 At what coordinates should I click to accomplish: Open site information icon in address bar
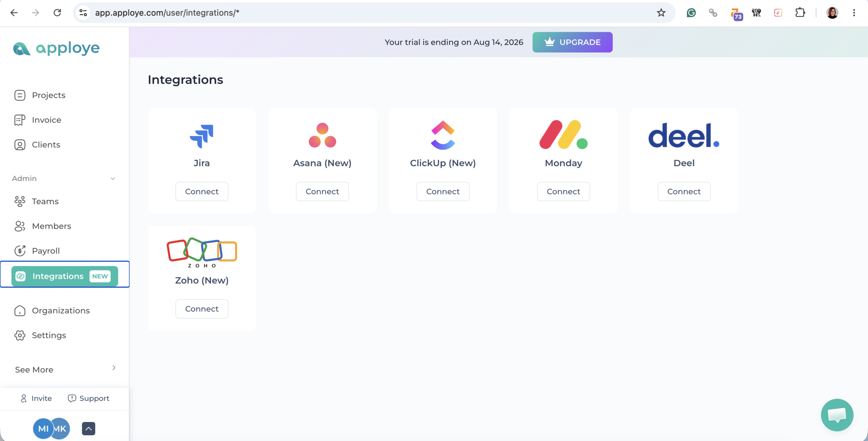click(83, 13)
